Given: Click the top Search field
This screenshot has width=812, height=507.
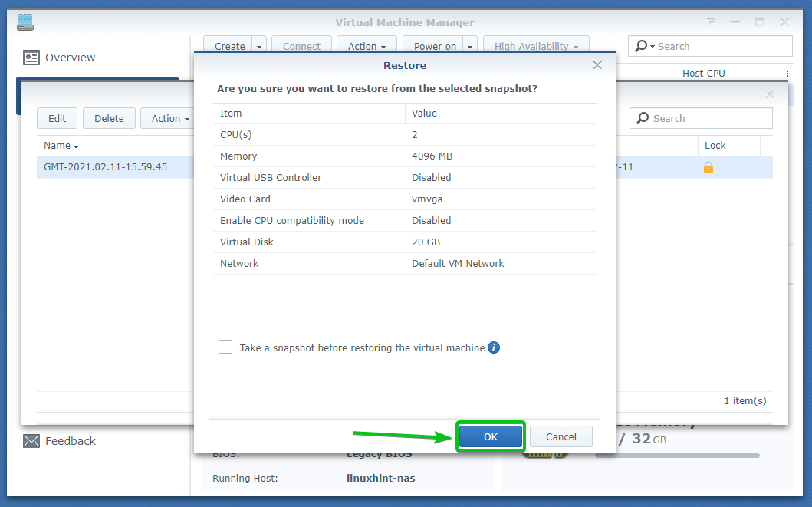Looking at the screenshot, I should (717, 47).
